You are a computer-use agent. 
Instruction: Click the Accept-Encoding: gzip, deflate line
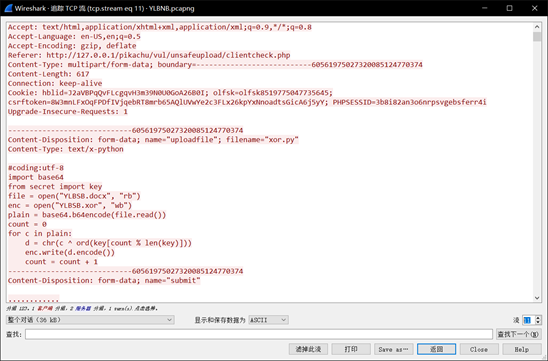(72, 46)
